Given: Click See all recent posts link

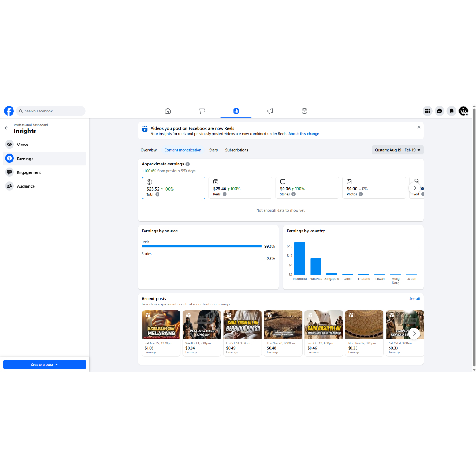Looking at the screenshot, I should [x=414, y=299].
